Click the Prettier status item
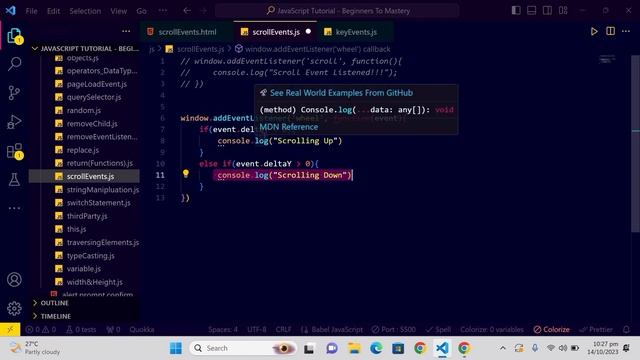This screenshot has width=640, height=360. pyautogui.click(x=596, y=329)
